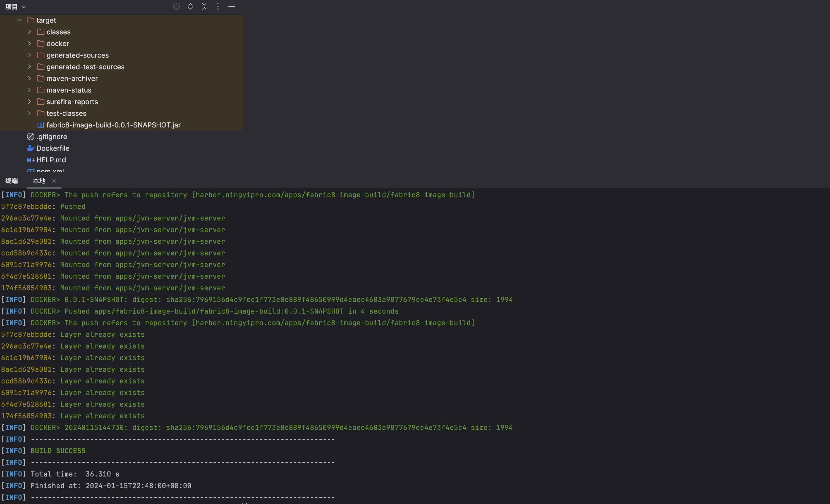Viewport: 830px width, 504px height.
Task: Switch to the 本地 terminal tab
Action: (x=39, y=181)
